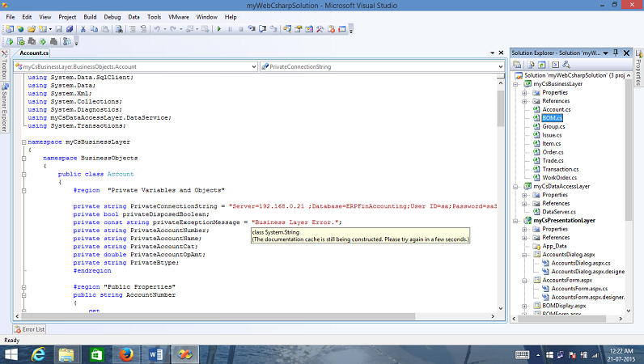Collapse the Private Variables and Objects region

point(66,191)
